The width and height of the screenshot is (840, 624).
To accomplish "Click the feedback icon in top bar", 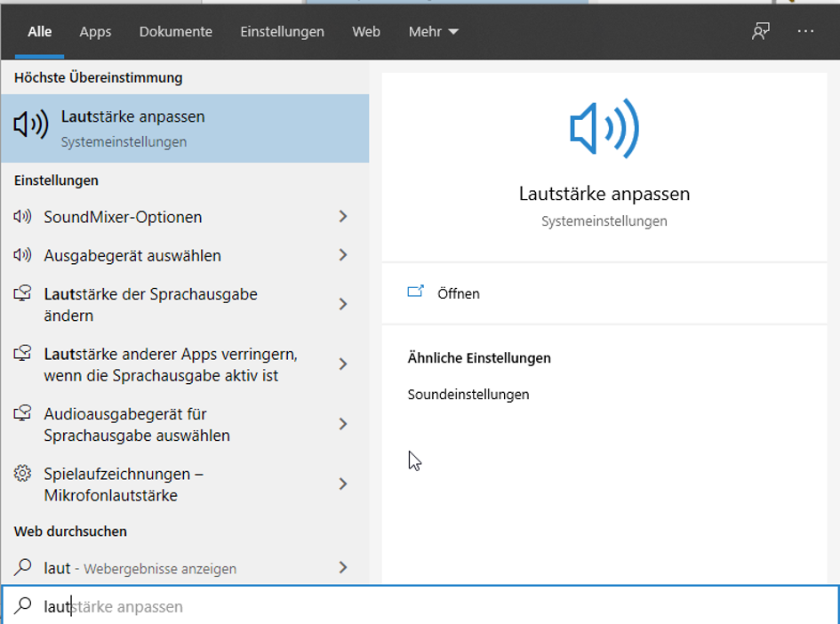I will point(760,31).
